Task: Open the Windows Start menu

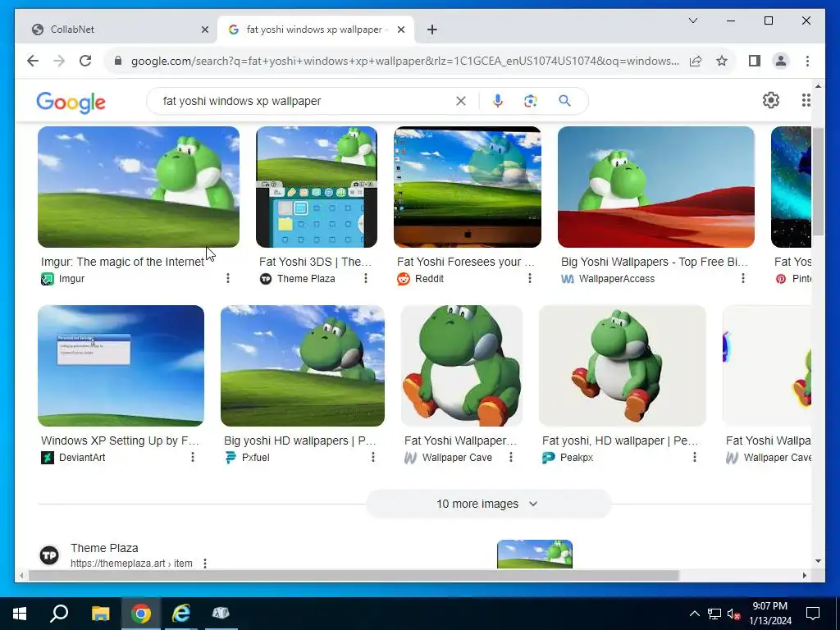Action: click(x=20, y=614)
